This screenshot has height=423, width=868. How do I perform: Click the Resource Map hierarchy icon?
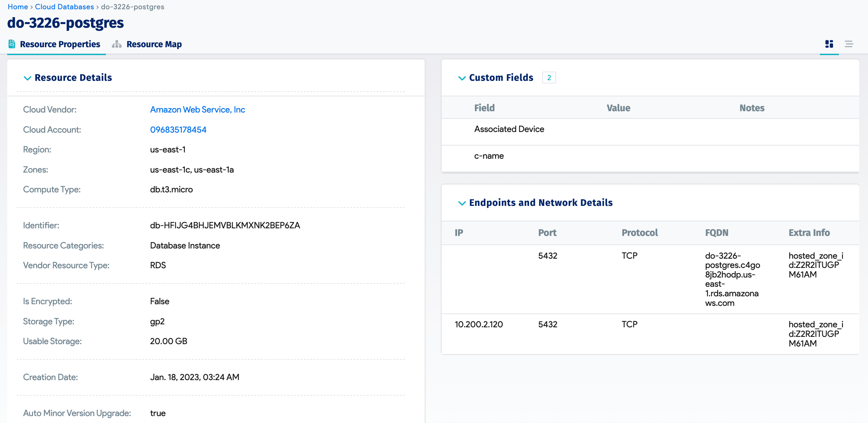[117, 44]
